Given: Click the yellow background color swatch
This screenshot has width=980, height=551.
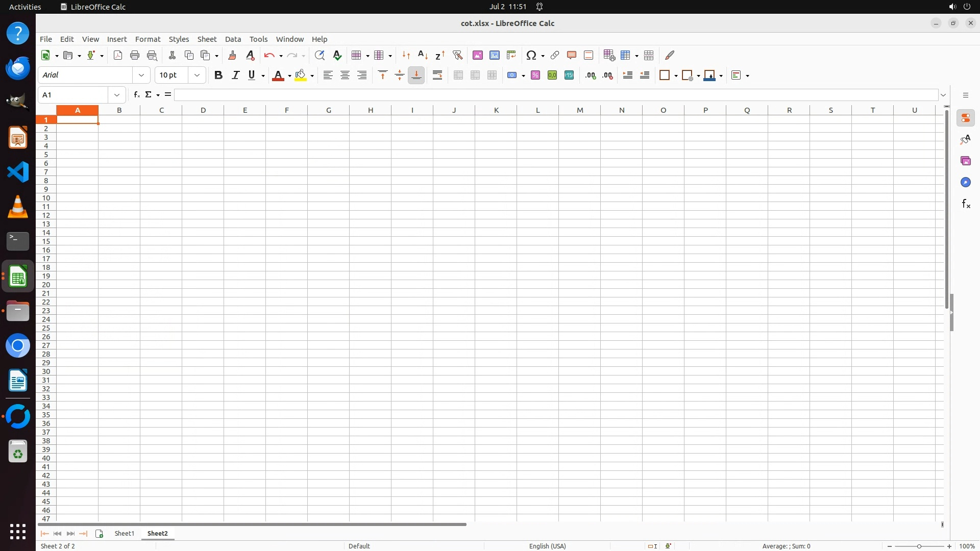Looking at the screenshot, I should point(301,76).
